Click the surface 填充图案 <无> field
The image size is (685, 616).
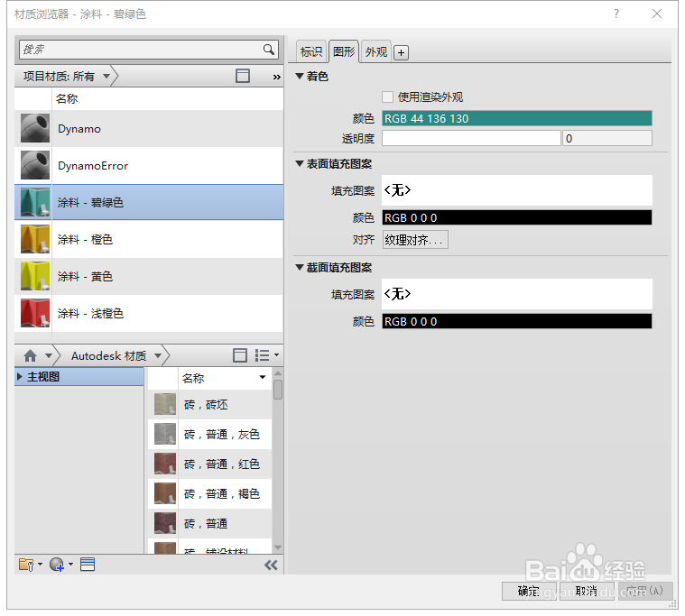pyautogui.click(x=517, y=190)
